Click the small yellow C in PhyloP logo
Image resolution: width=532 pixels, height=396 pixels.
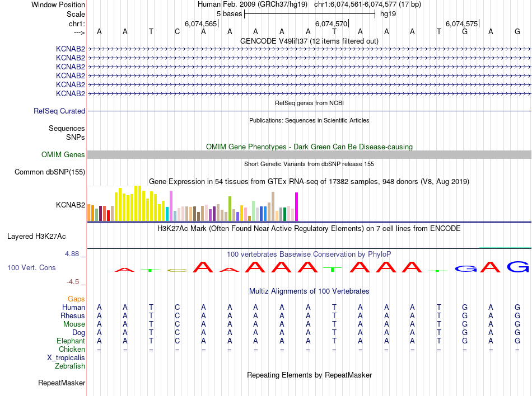point(177,270)
